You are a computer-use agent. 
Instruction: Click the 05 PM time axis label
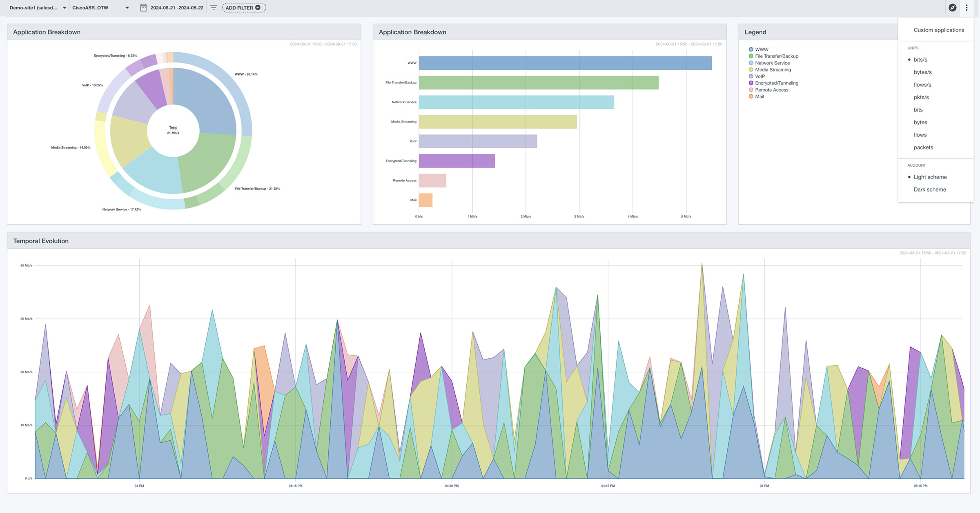coord(764,486)
